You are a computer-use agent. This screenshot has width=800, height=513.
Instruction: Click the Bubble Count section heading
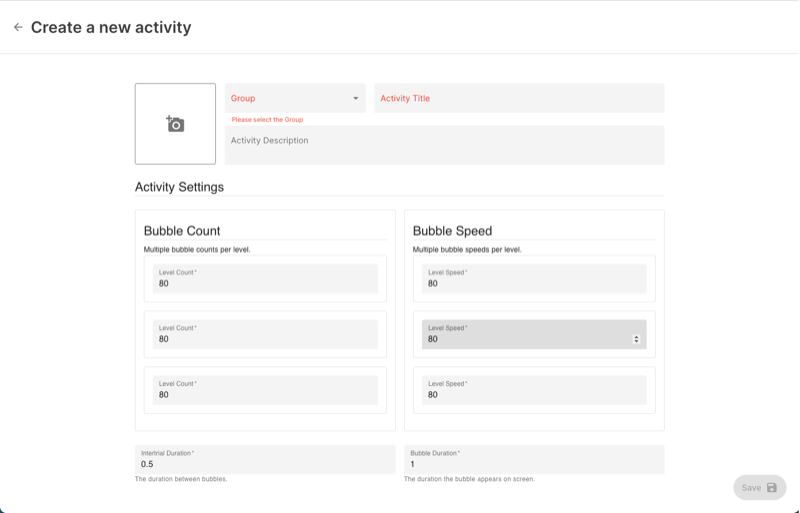(182, 230)
